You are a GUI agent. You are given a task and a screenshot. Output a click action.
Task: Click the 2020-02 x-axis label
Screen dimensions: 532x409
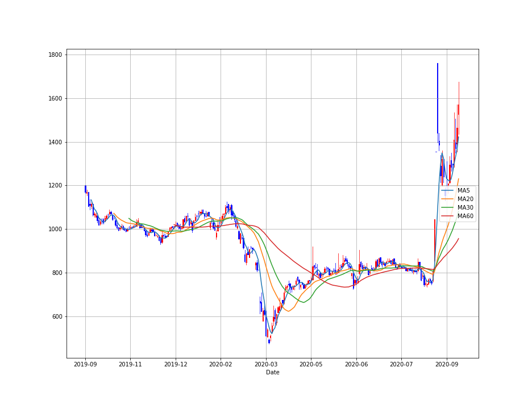[221, 365]
